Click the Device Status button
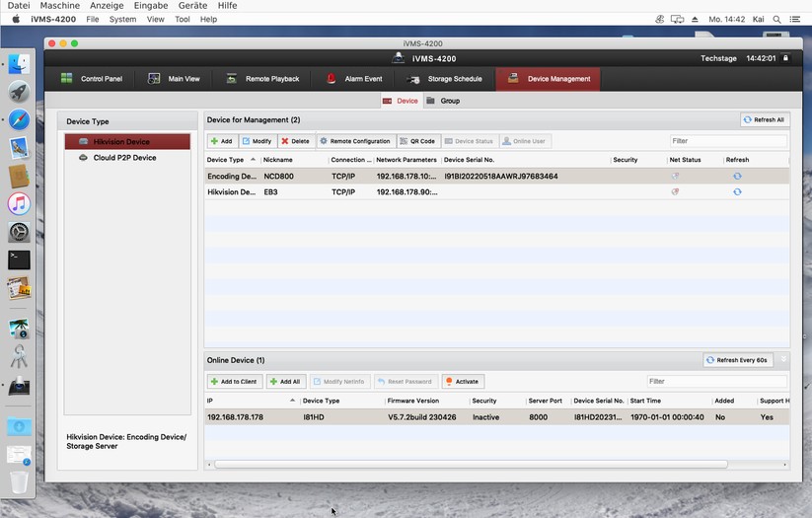The image size is (812, 518). (x=470, y=141)
